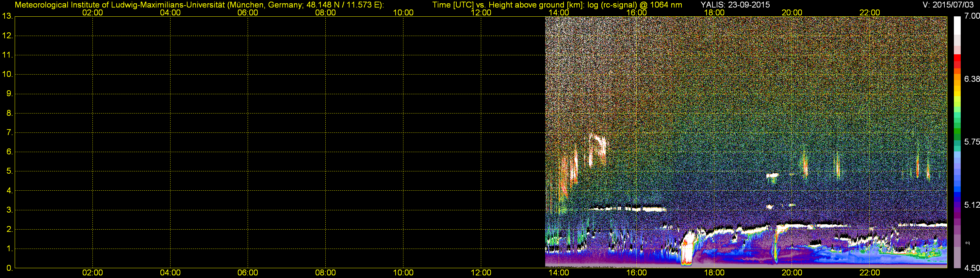980x278 pixels.
Task: Click the 11 km height axis label
Action: 7,55
